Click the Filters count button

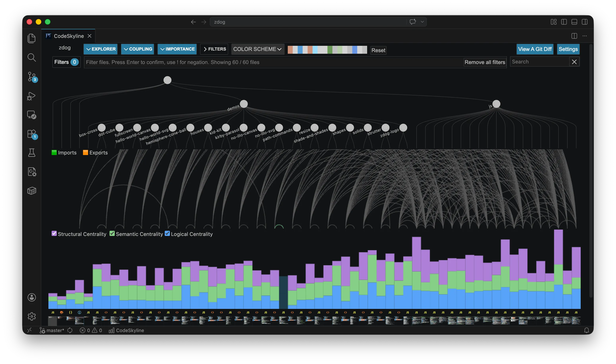[66, 62]
